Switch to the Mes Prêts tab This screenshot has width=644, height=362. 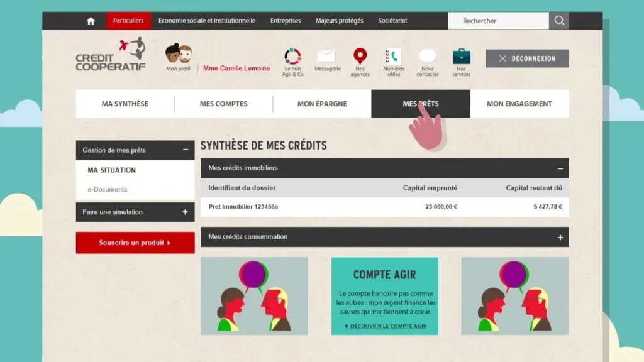[x=421, y=104]
